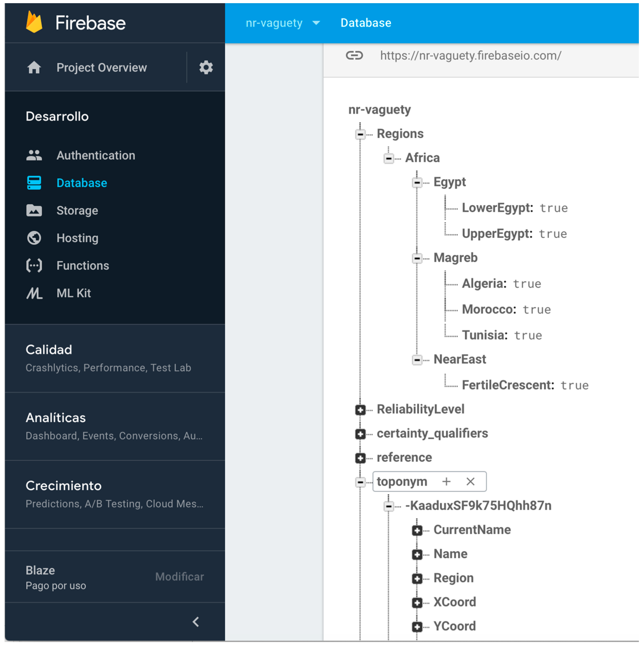Open project settings gear icon
The width and height of the screenshot is (644, 646).
[206, 68]
